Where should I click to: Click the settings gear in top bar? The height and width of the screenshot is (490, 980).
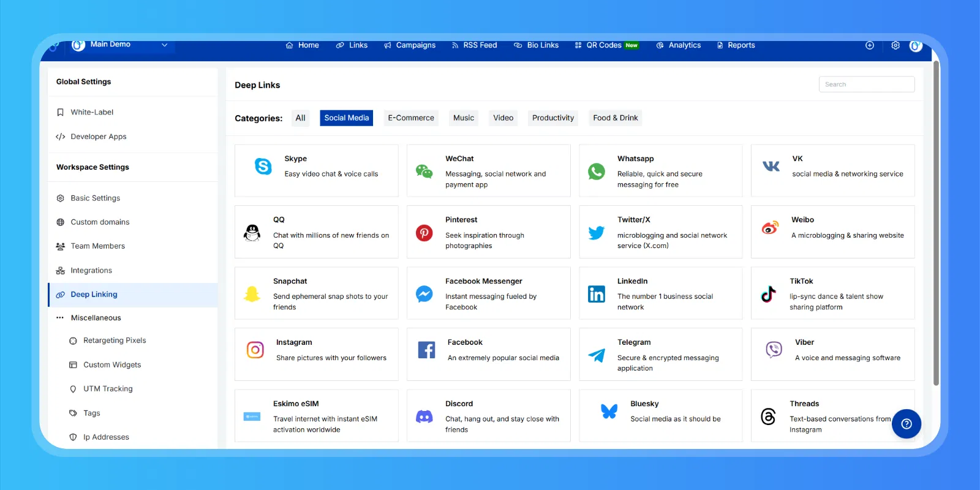895,46
